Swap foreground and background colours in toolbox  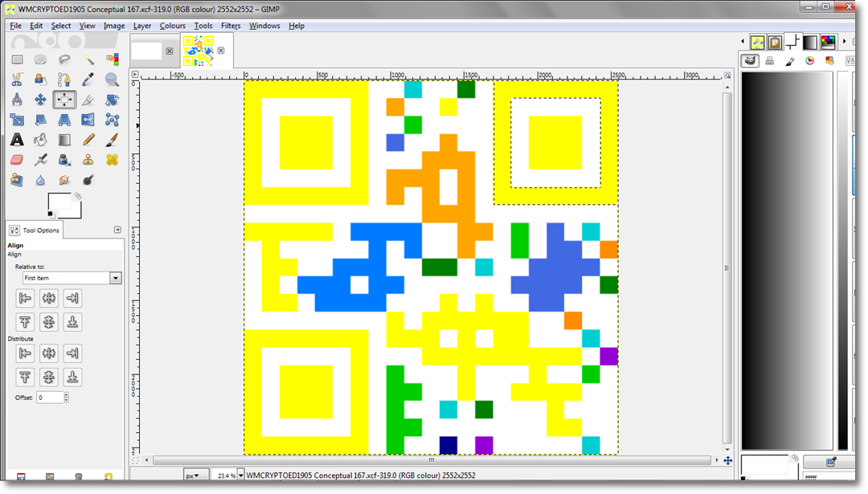pyautogui.click(x=78, y=196)
